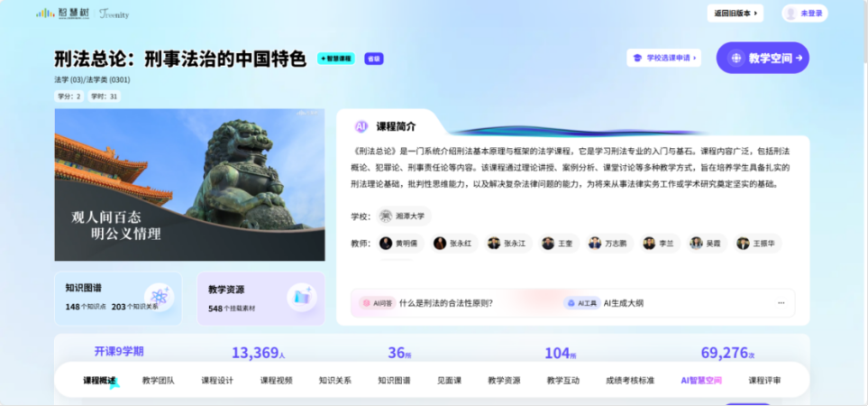Viewport: 868px width, 406px height.
Task: Click the 湘潭大学 school emblem icon
Action: (x=387, y=217)
